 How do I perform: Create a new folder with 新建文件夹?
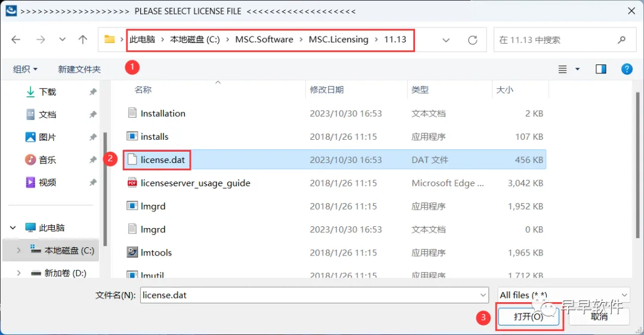79,69
